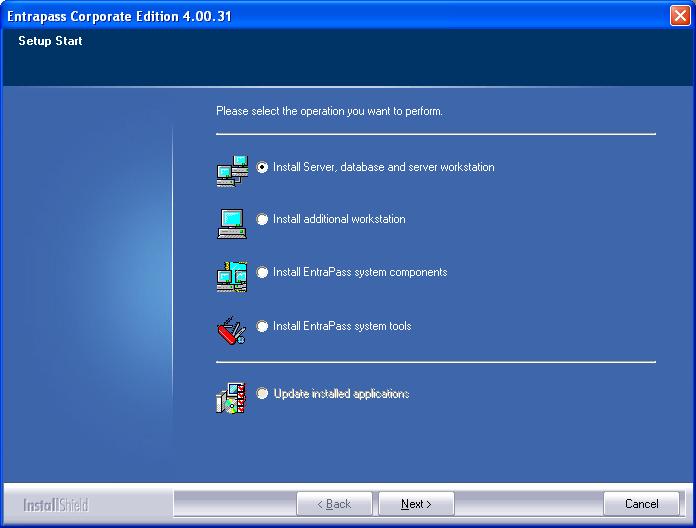Click the 'Install Server, database and server workstation' text
Image resolution: width=696 pixels, height=528 pixels.
pyautogui.click(x=384, y=167)
